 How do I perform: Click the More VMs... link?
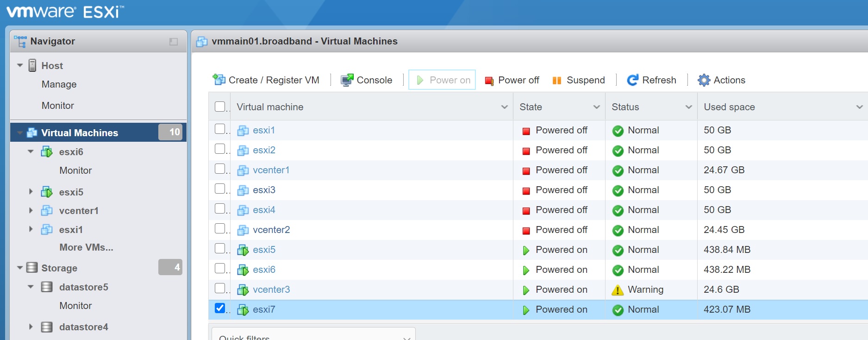pos(86,247)
